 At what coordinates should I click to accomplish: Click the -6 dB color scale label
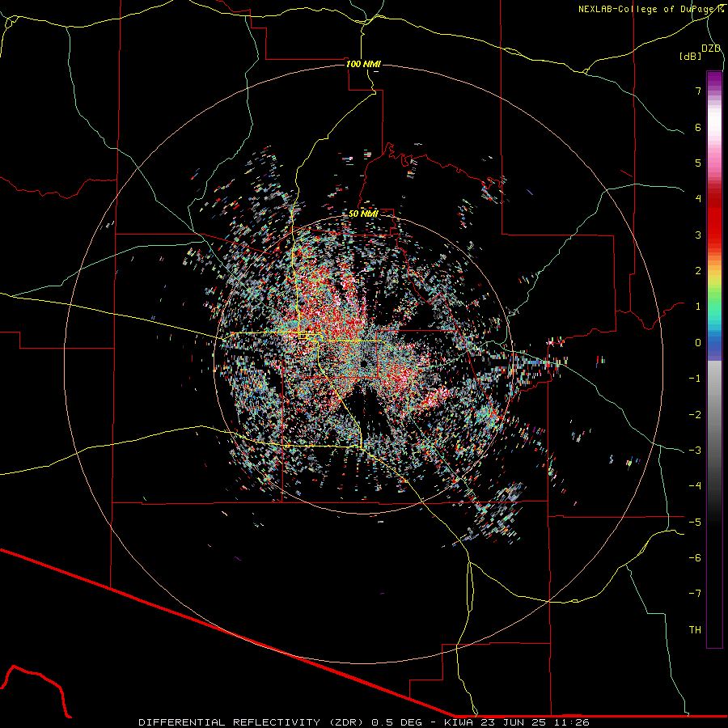(x=695, y=558)
